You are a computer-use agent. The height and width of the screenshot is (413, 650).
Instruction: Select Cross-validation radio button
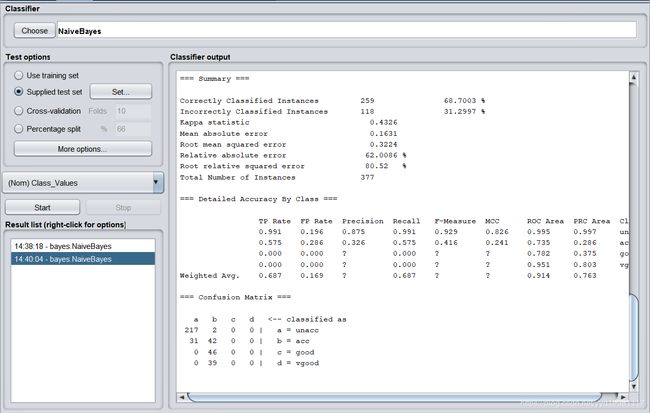click(x=19, y=111)
